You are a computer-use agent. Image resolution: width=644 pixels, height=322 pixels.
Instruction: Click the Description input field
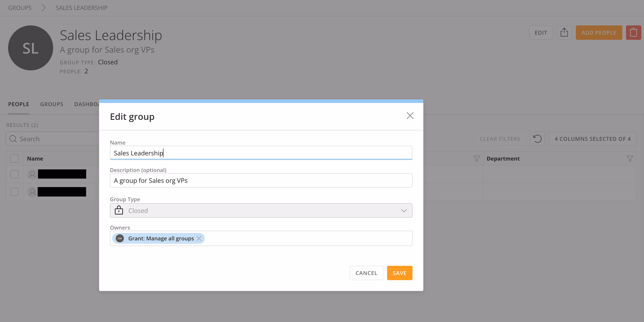(x=261, y=181)
